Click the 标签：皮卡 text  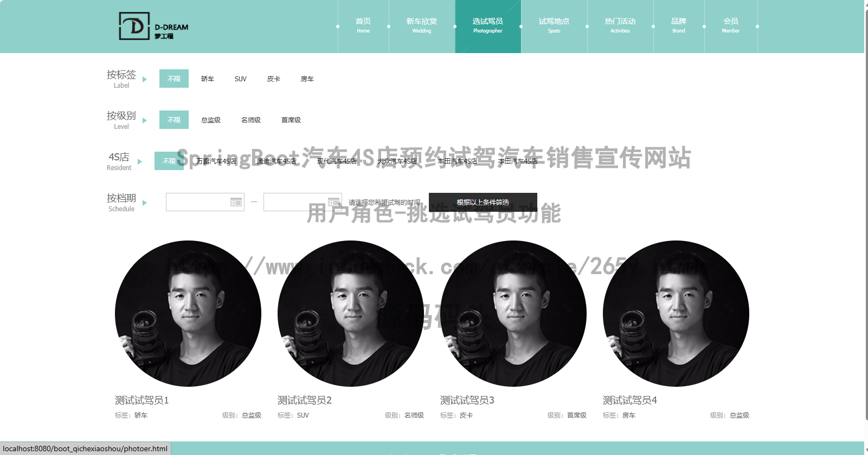coord(456,415)
